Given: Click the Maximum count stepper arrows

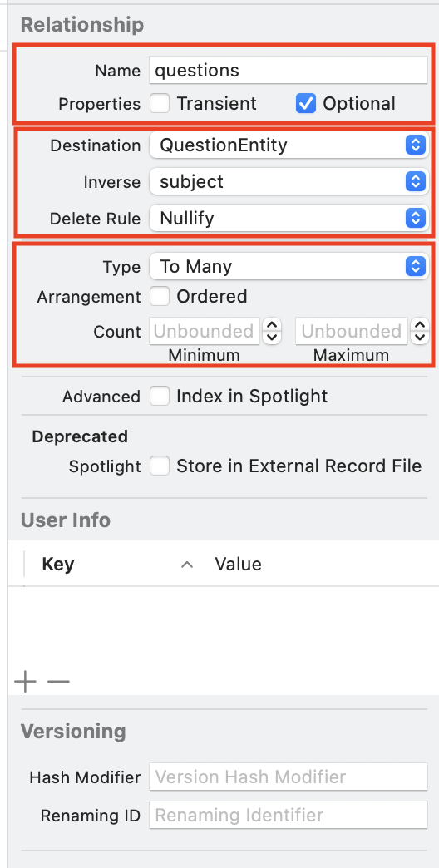Looking at the screenshot, I should [x=420, y=331].
